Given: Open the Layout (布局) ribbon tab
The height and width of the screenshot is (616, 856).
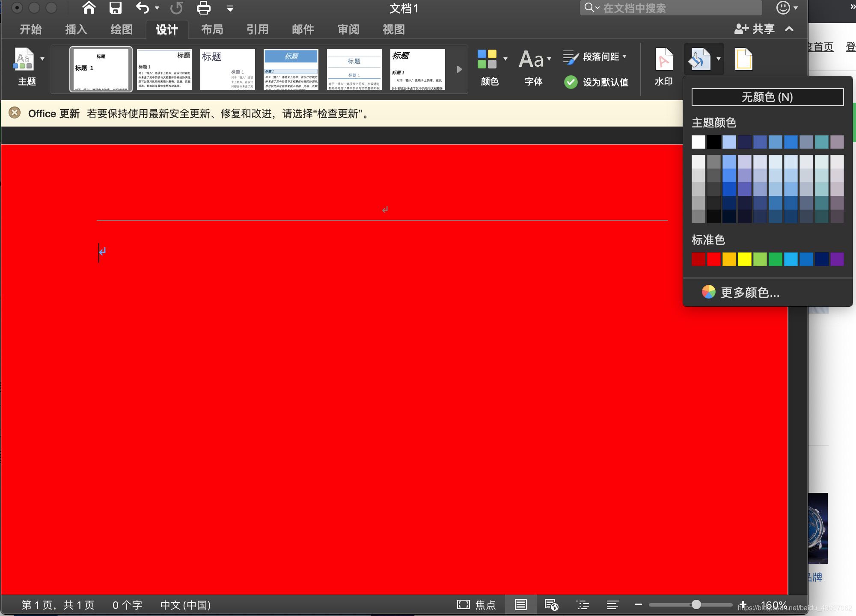Looking at the screenshot, I should [x=212, y=29].
